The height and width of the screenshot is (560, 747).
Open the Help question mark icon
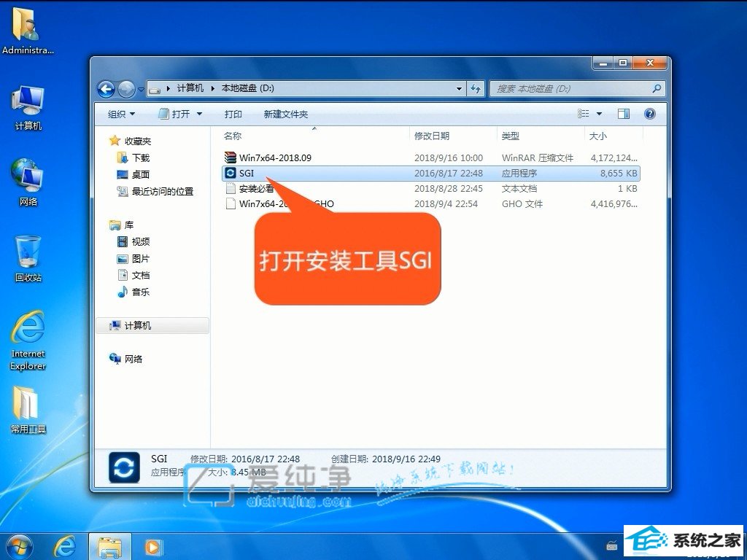[x=650, y=114]
